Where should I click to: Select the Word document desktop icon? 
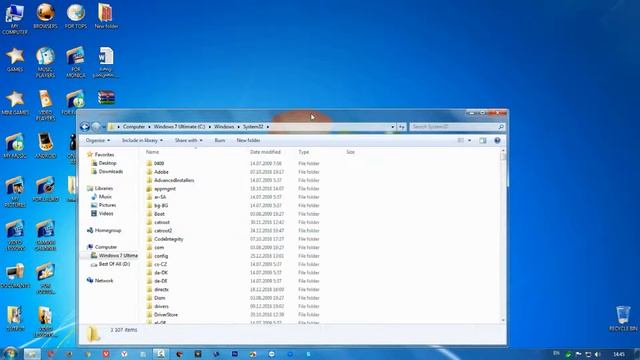[x=106, y=62]
